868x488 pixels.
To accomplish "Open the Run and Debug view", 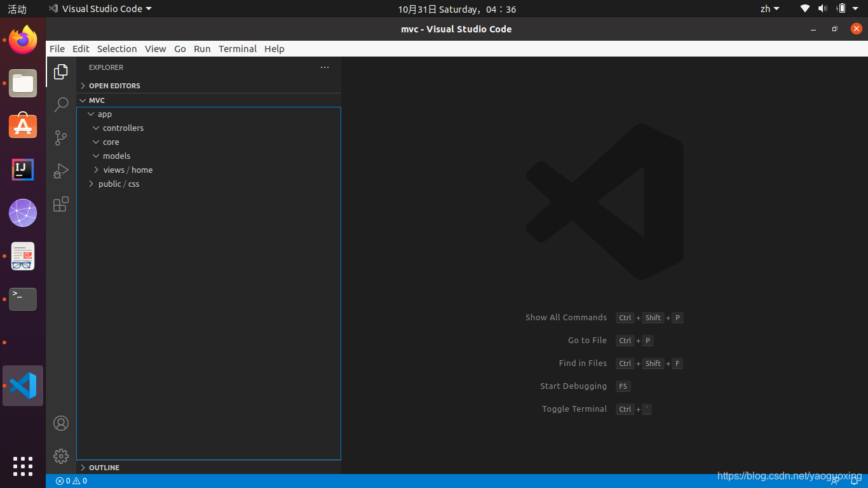I will tap(61, 171).
